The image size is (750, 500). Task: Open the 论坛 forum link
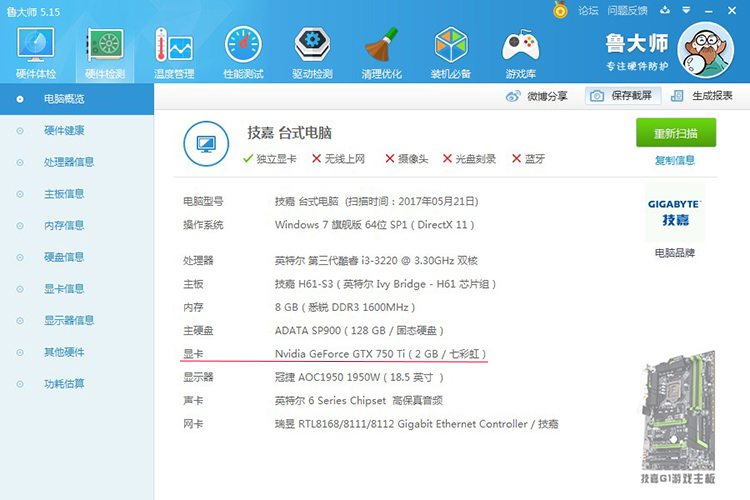point(588,11)
